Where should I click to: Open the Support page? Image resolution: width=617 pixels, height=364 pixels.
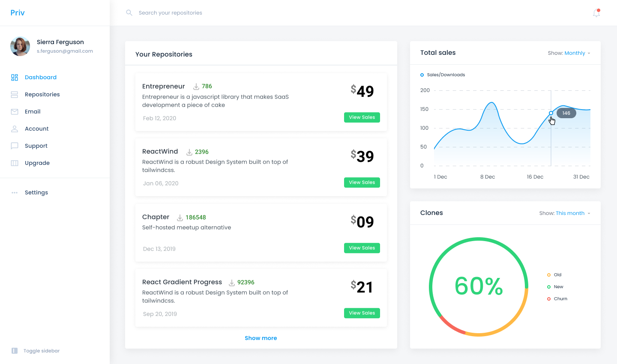pyautogui.click(x=36, y=146)
